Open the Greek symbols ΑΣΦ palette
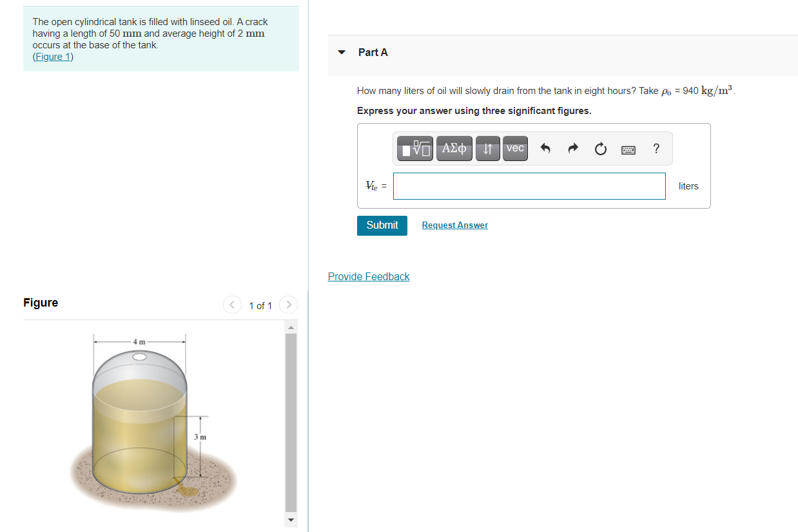This screenshot has width=798, height=532. point(454,148)
